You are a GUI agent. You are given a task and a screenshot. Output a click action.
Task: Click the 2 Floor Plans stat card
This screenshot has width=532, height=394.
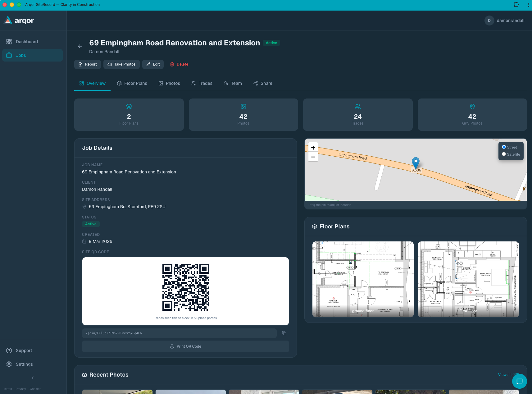coord(129,115)
